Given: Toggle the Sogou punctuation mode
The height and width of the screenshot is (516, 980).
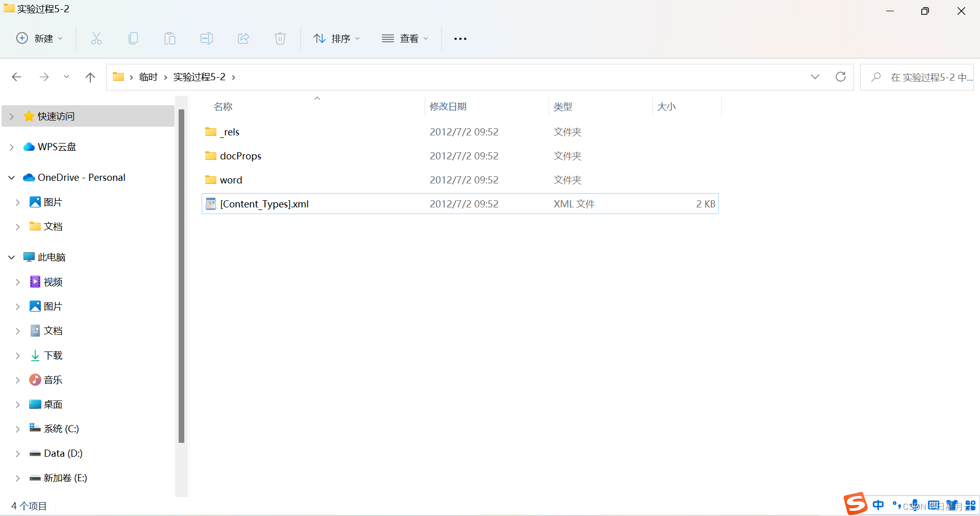Looking at the screenshot, I should click(897, 505).
